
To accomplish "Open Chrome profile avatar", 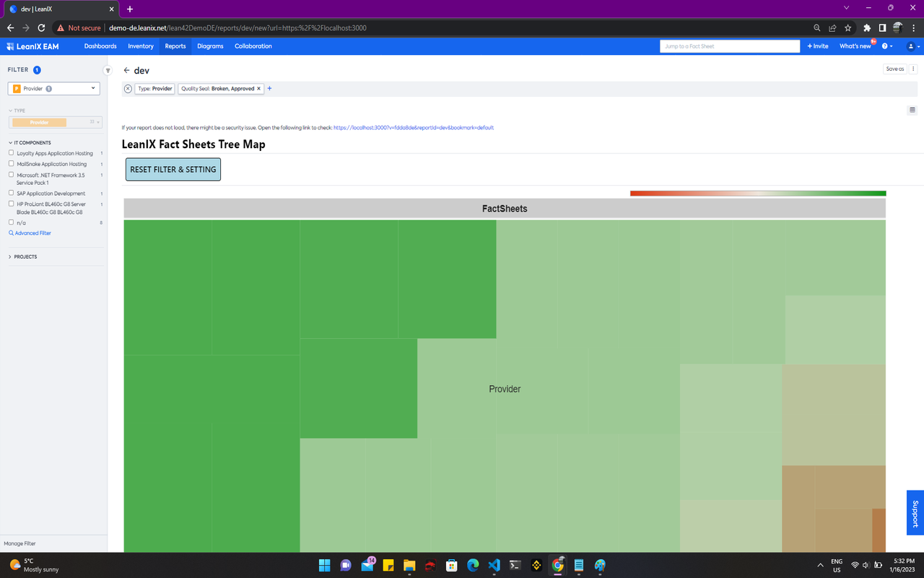I will (x=897, y=28).
